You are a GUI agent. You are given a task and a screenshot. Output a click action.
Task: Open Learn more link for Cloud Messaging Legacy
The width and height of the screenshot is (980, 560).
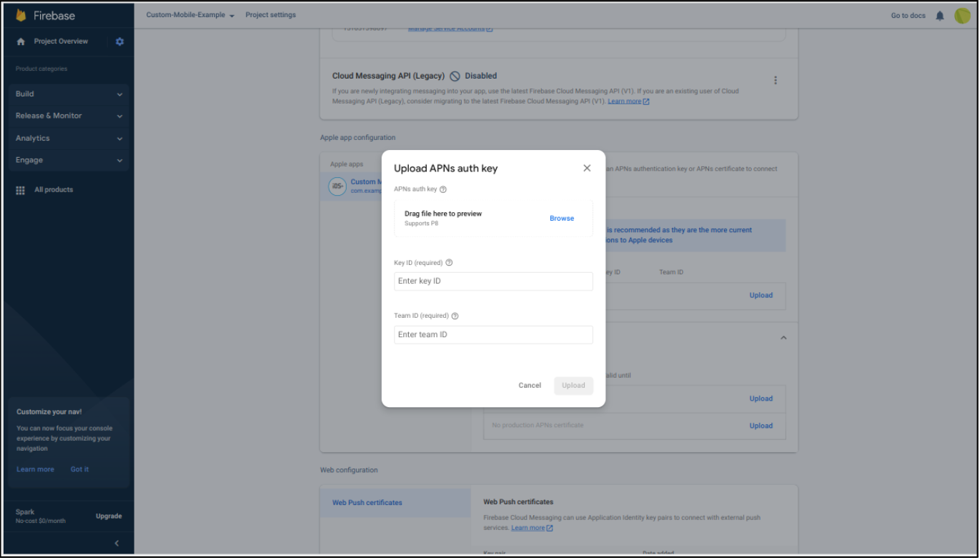(x=628, y=101)
